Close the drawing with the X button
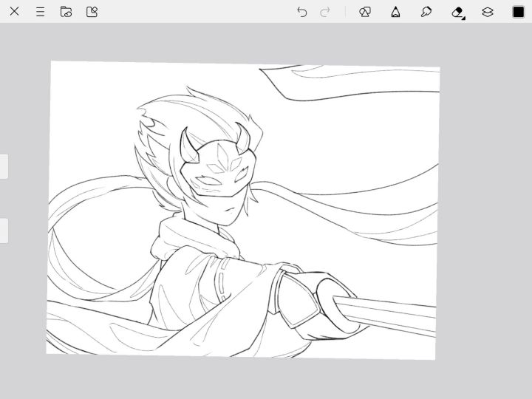Image resolution: width=532 pixels, height=399 pixels. [14, 12]
